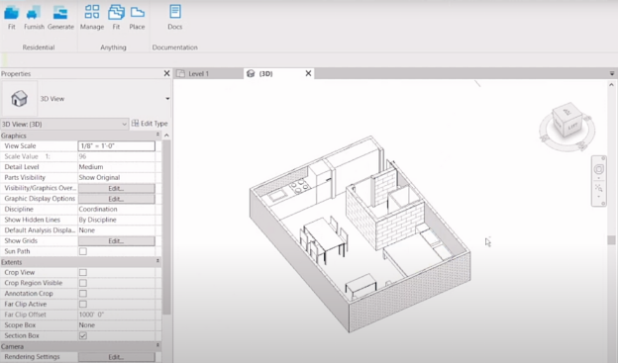The image size is (618, 364).
Task: Click the 3D view scroll up arrow
Action: coord(611,85)
